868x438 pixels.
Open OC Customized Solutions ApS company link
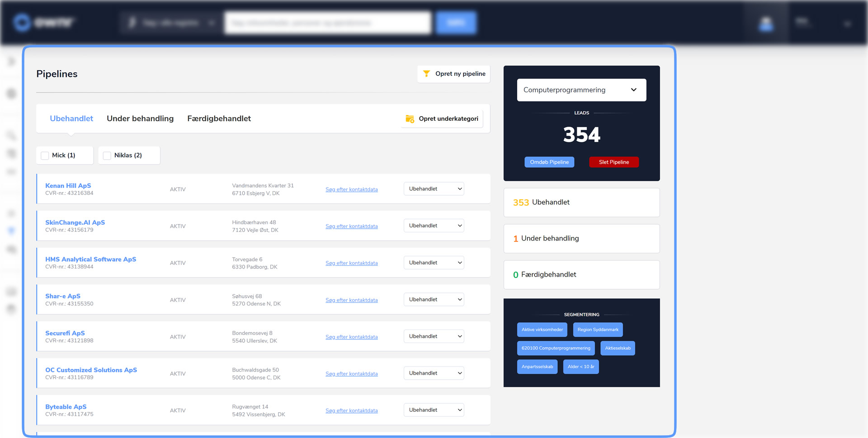coord(91,370)
